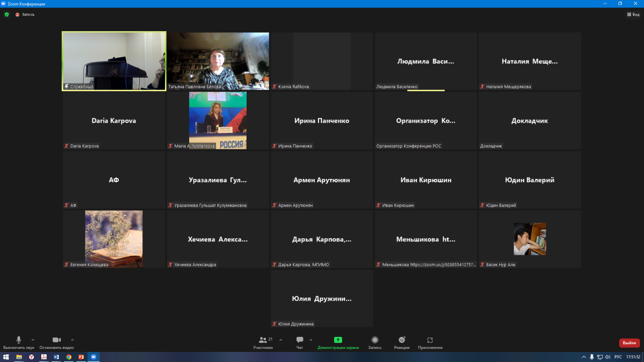Stop video with the camera button
The height and width of the screenshot is (362, 644).
click(56, 340)
